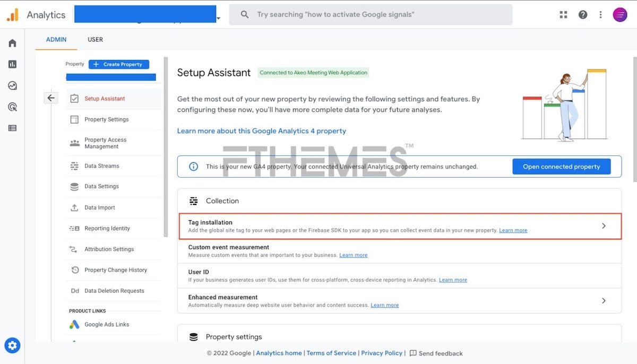Image resolution: width=637 pixels, height=364 pixels.
Task: Open the user account avatar
Action: (x=619, y=15)
